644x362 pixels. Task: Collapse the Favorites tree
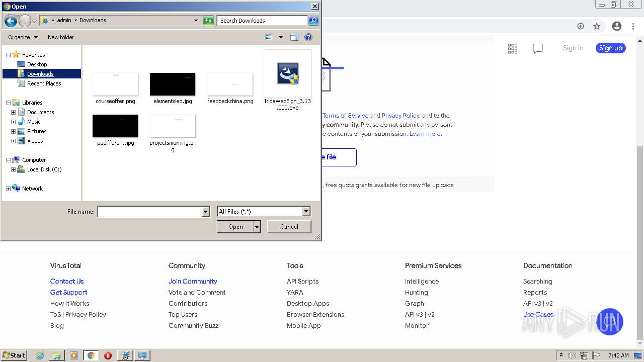tap(8, 55)
